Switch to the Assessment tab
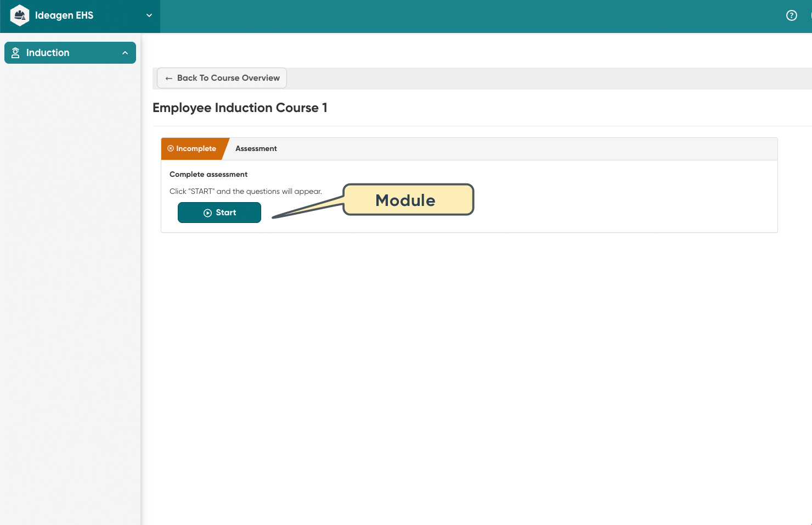Viewport: 812px width, 525px height. [256, 148]
